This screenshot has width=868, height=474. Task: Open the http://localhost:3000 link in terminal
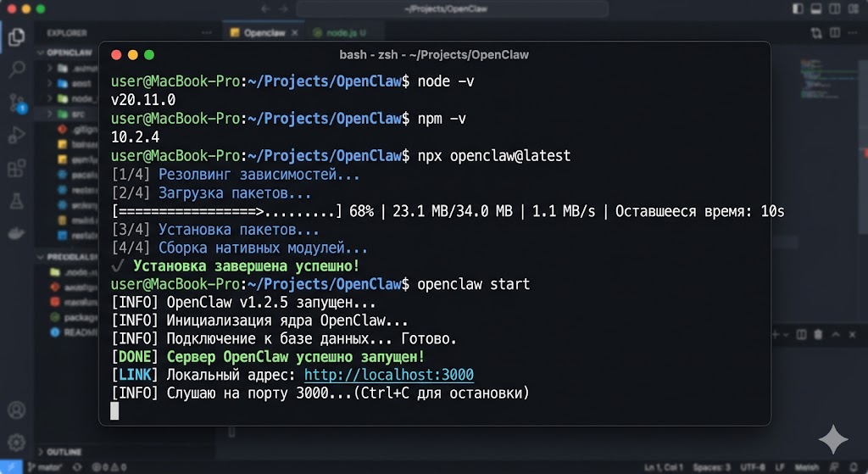pos(388,375)
